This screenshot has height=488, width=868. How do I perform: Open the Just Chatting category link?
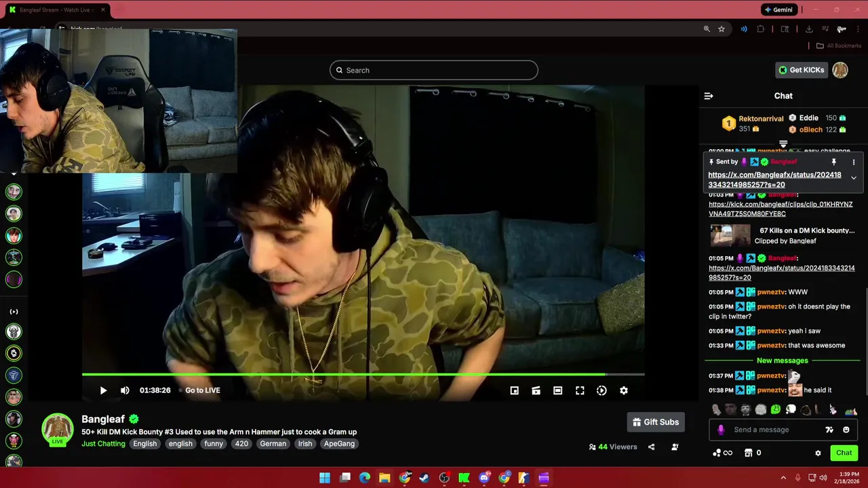[103, 444]
